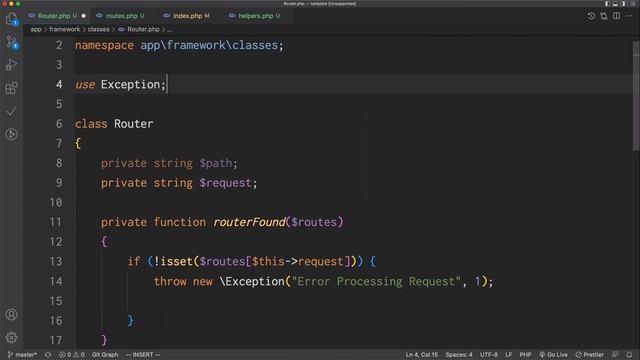The height and width of the screenshot is (360, 640).
Task: Click the trailing ellipsis breadcrumb
Action: pyautogui.click(x=169, y=29)
